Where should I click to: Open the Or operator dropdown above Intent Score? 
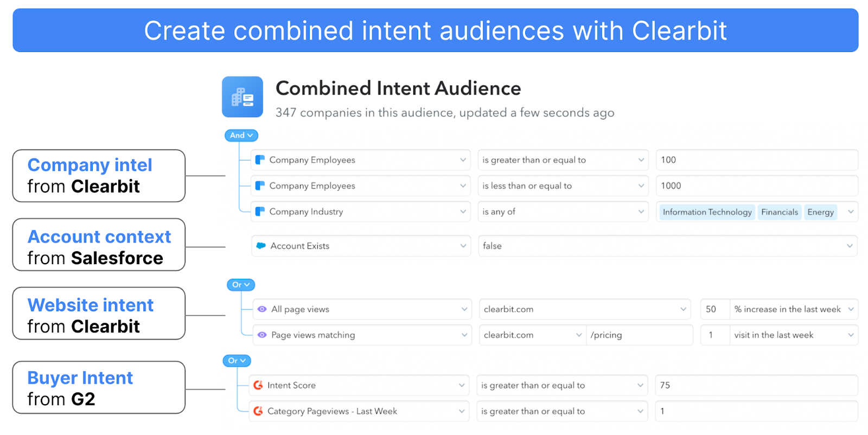[237, 360]
